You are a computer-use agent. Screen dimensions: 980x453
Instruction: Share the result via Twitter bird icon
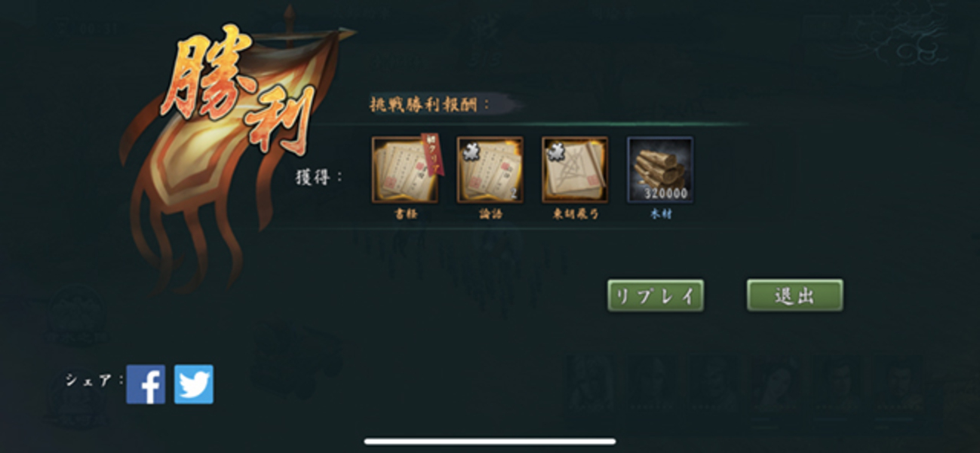point(194,384)
